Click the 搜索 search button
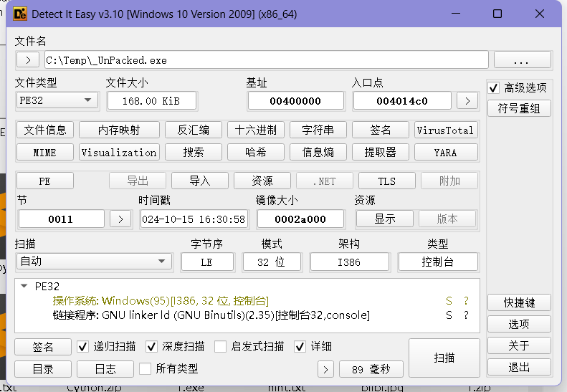Image resolution: width=567 pixels, height=392 pixels. click(193, 152)
